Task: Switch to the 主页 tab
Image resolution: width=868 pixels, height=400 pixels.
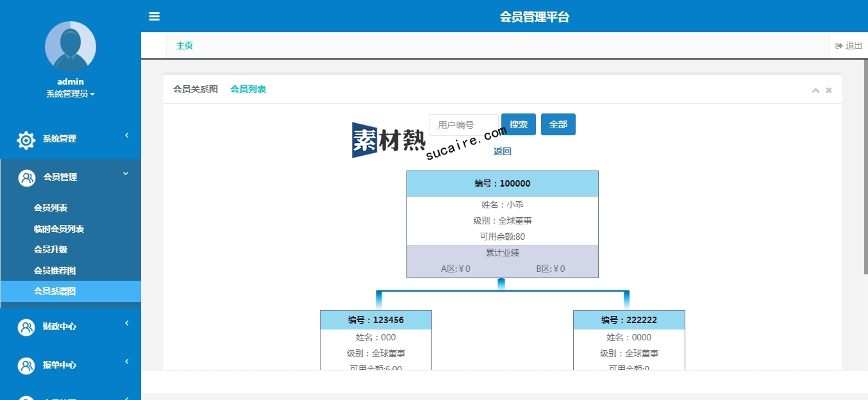Action: coord(185,46)
